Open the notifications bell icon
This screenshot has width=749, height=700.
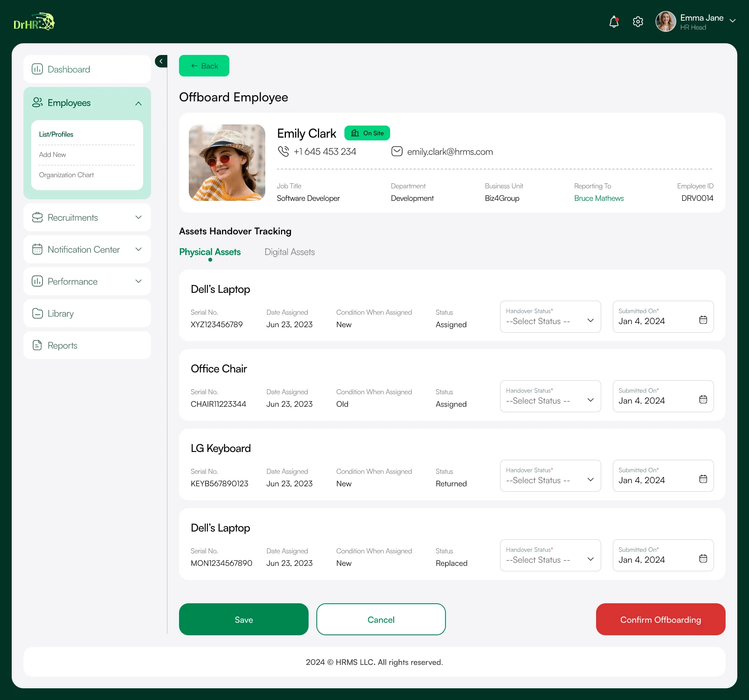[x=614, y=22]
